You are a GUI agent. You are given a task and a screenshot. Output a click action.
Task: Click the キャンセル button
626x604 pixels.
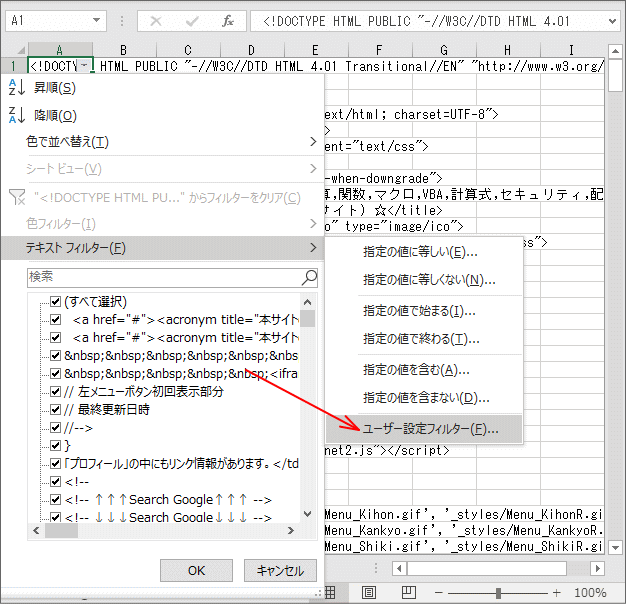tap(280, 570)
